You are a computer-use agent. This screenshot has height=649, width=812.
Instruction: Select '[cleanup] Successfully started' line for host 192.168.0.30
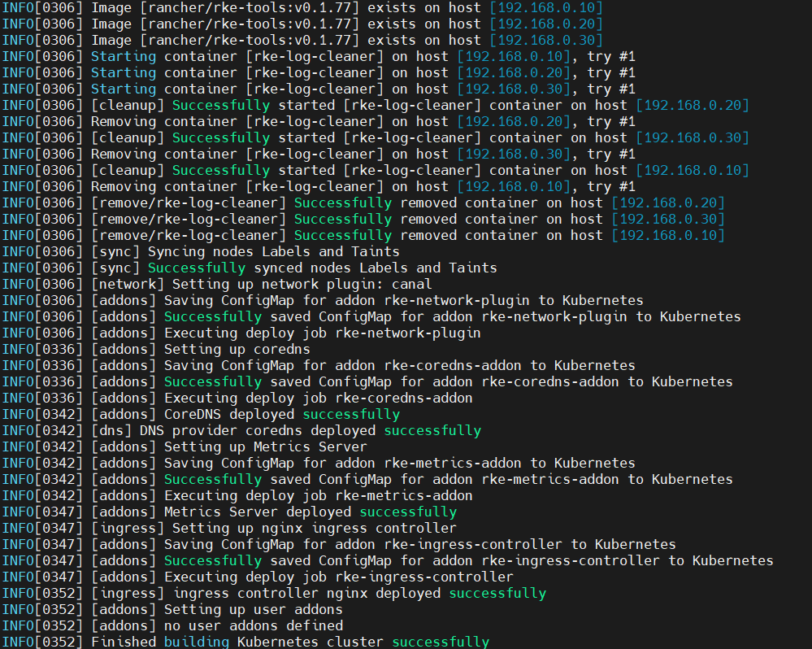click(376, 137)
